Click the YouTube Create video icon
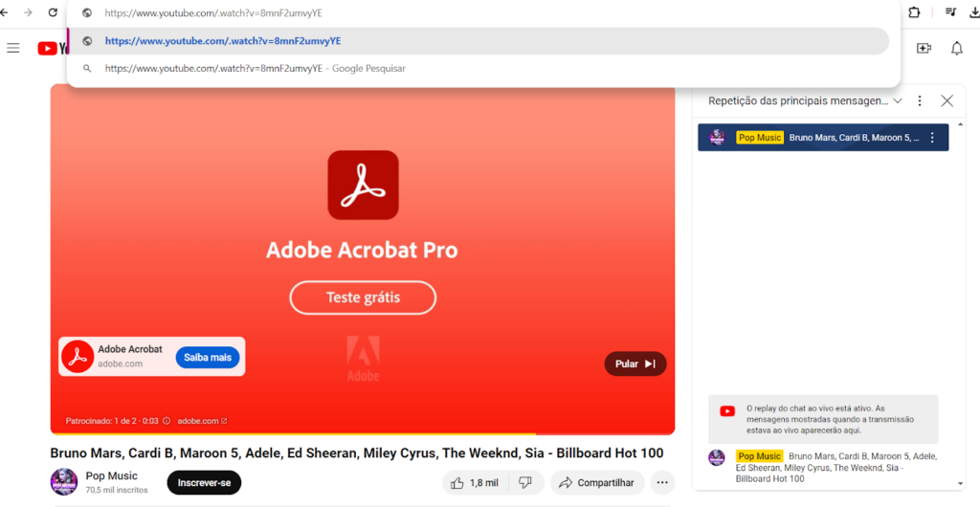The width and height of the screenshot is (980, 507). click(x=924, y=48)
